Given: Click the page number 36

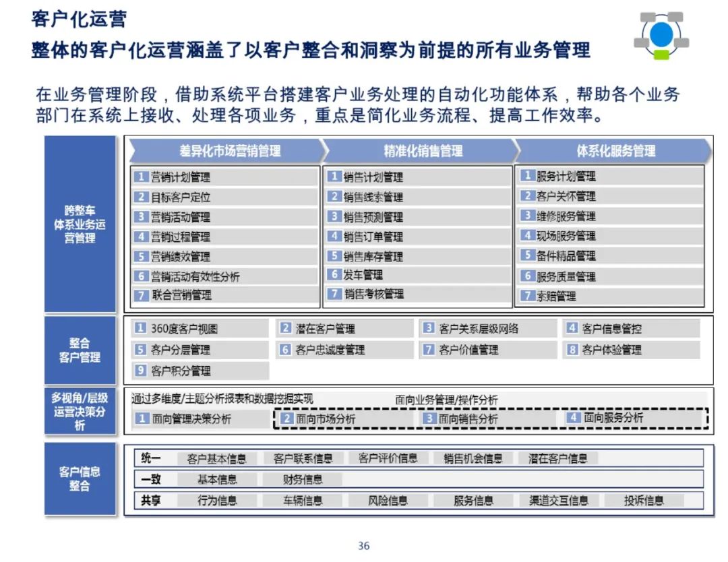Looking at the screenshot, I should pos(363,546).
